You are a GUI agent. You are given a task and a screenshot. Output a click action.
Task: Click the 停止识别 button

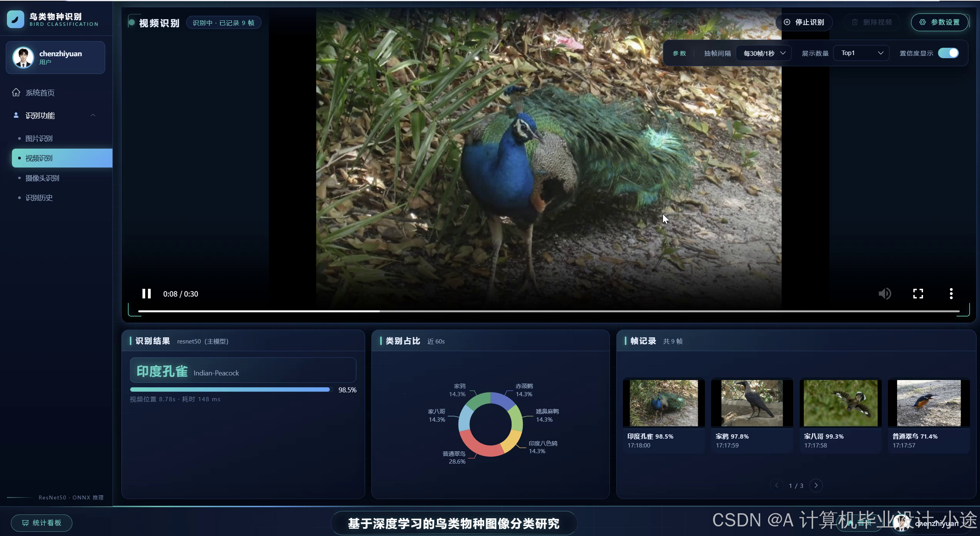pos(804,22)
